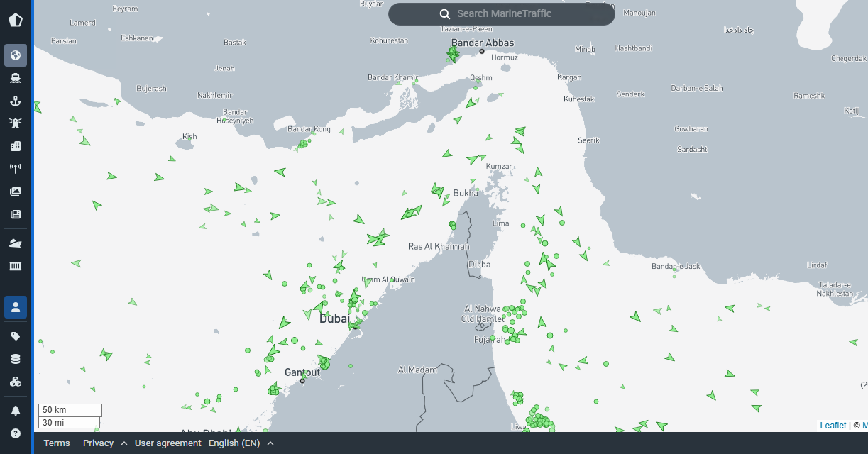Viewport: 868px width, 454px height.
Task: Click the Dibba map label
Action: [479, 265]
